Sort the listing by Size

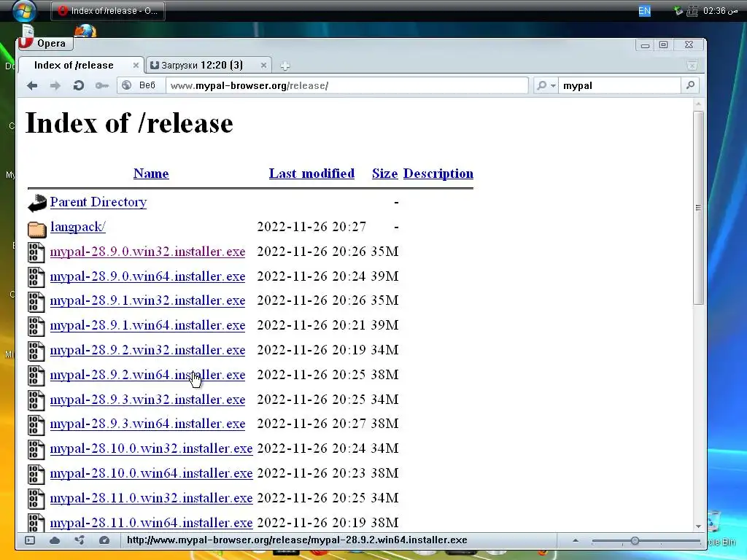tap(385, 174)
